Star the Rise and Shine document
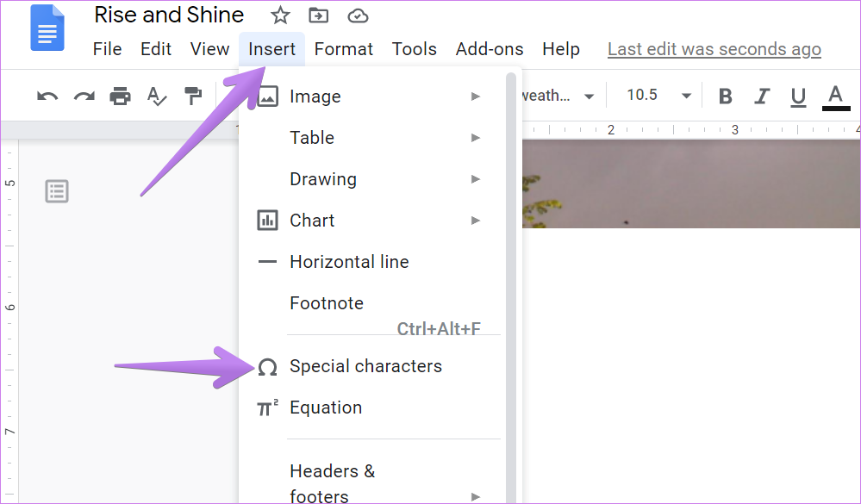This screenshot has height=504, width=861. coord(279,15)
